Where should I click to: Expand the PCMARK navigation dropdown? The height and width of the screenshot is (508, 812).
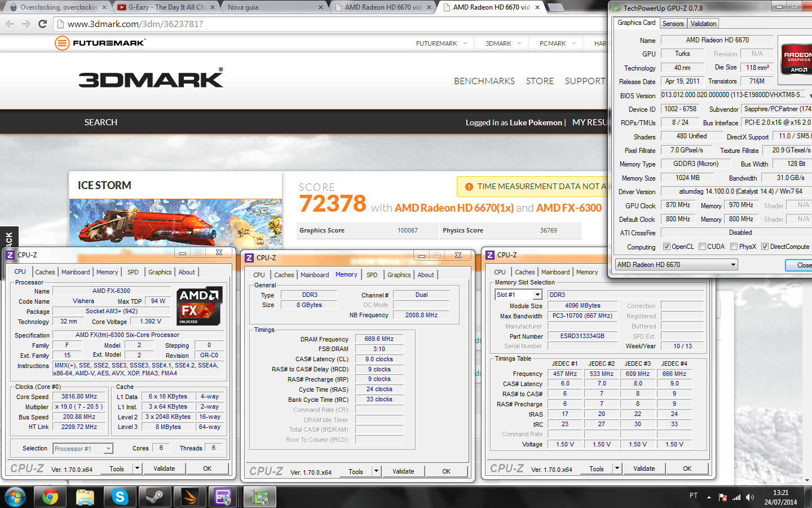pos(574,43)
